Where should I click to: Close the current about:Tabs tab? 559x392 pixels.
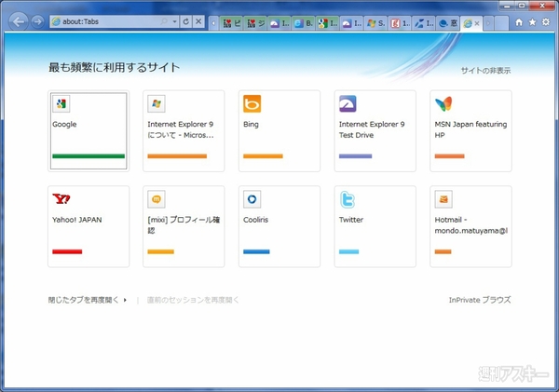click(x=477, y=23)
